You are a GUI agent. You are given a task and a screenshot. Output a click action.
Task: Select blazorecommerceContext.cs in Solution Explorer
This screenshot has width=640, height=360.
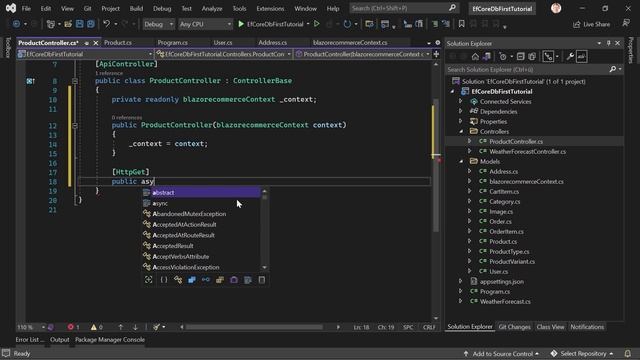[x=526, y=182]
